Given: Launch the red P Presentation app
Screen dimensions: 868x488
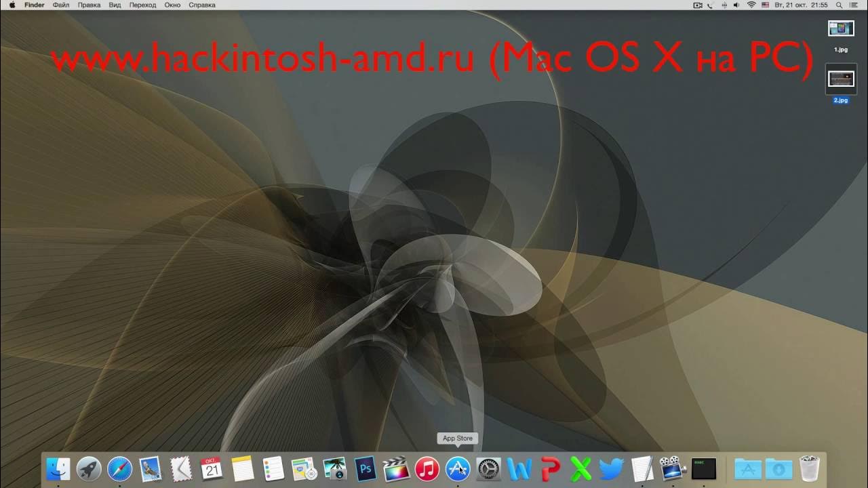Looking at the screenshot, I should 550,468.
